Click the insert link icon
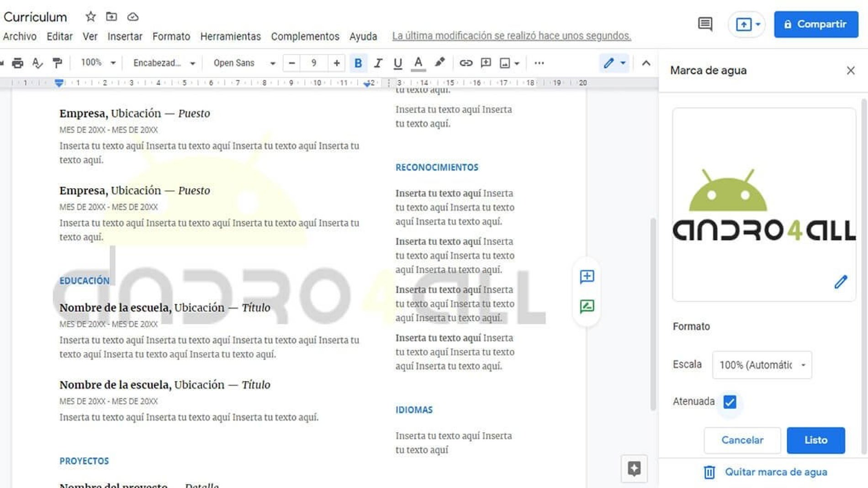 466,63
